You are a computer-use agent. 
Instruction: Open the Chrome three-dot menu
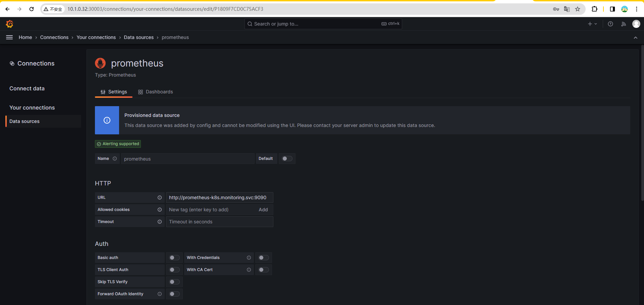(637, 9)
